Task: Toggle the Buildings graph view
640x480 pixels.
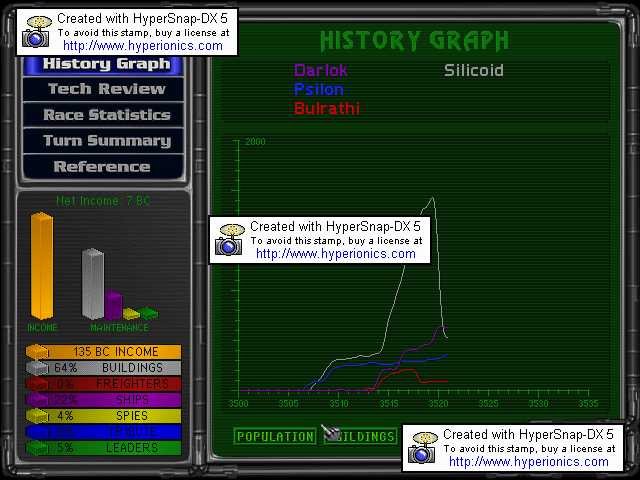Action: tap(361, 437)
